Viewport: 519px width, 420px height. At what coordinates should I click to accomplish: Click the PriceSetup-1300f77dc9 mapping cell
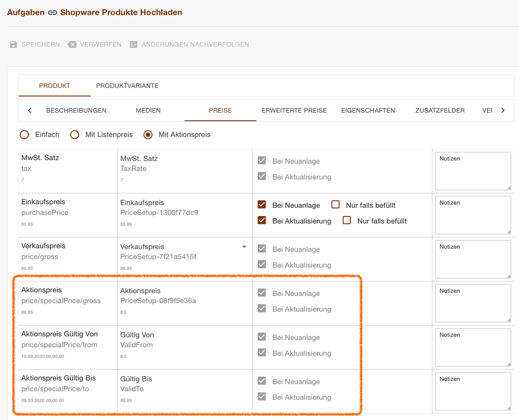pos(184,215)
